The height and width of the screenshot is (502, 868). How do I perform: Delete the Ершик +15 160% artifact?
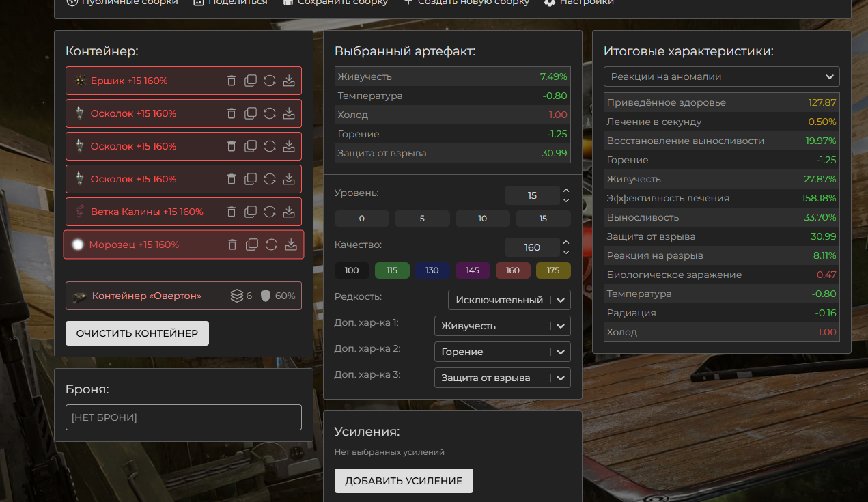[232, 81]
